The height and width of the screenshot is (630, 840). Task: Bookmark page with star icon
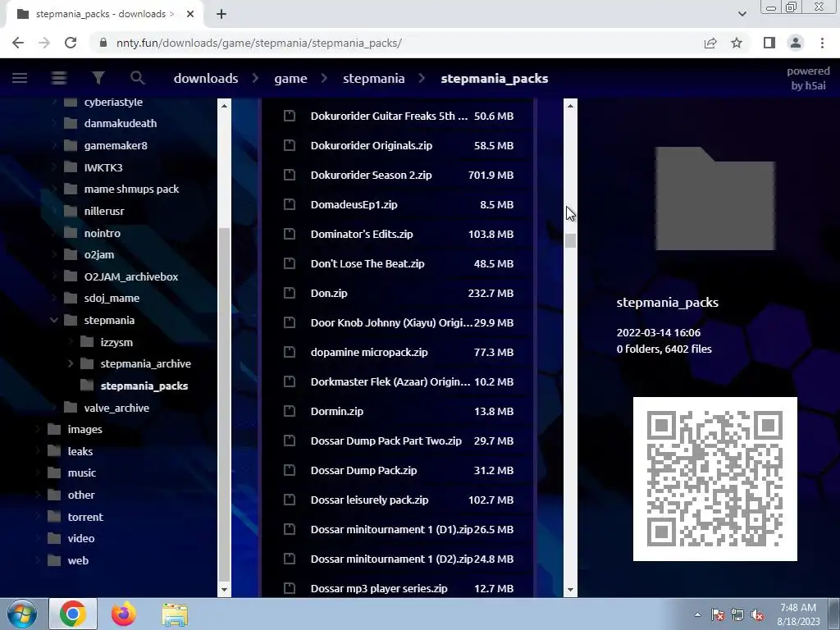[x=737, y=43]
